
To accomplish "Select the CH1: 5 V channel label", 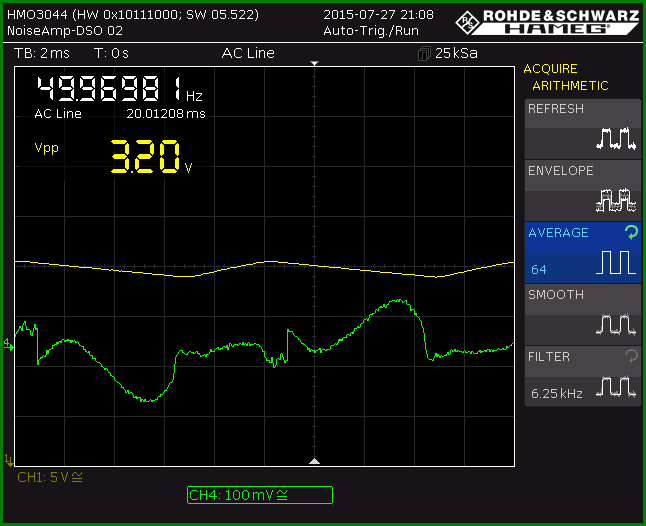I will coord(50,477).
